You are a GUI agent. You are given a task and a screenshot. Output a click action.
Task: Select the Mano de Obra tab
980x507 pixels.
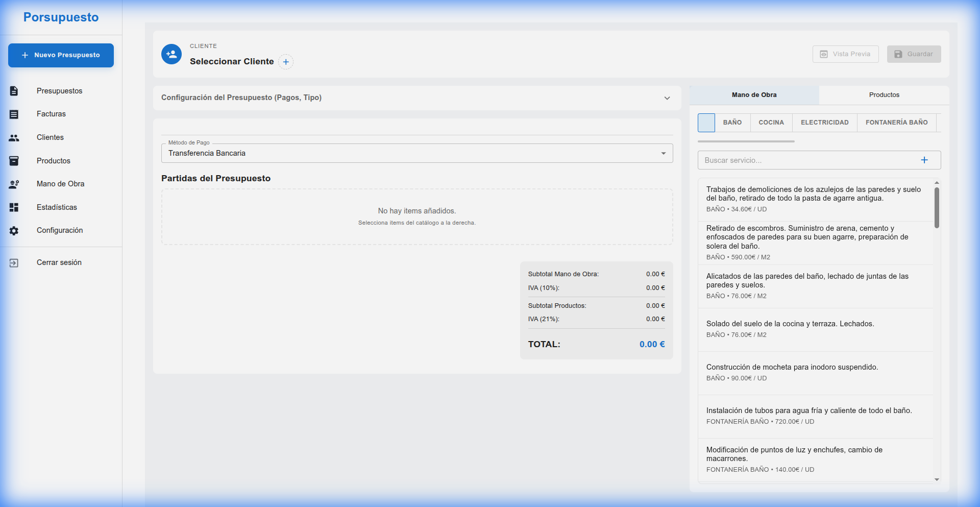pos(754,95)
